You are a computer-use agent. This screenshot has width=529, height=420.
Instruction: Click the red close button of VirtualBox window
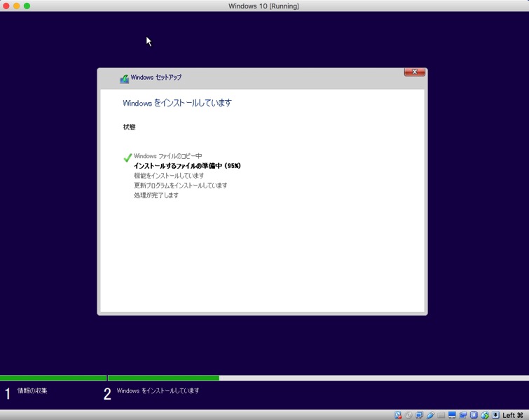6,6
